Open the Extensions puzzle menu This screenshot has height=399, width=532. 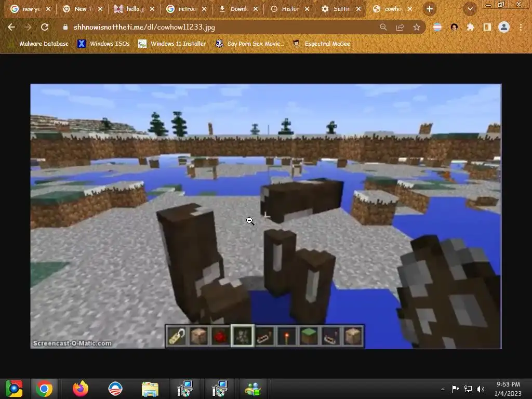[470, 27]
